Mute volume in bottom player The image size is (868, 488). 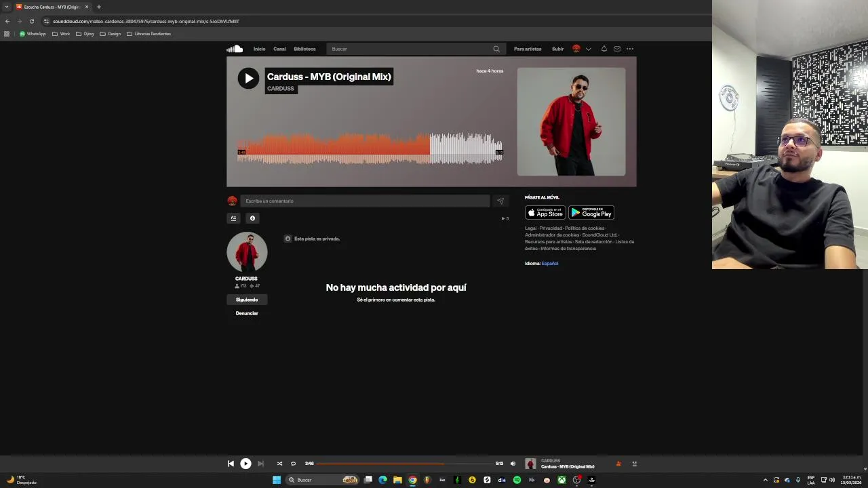pos(513,464)
